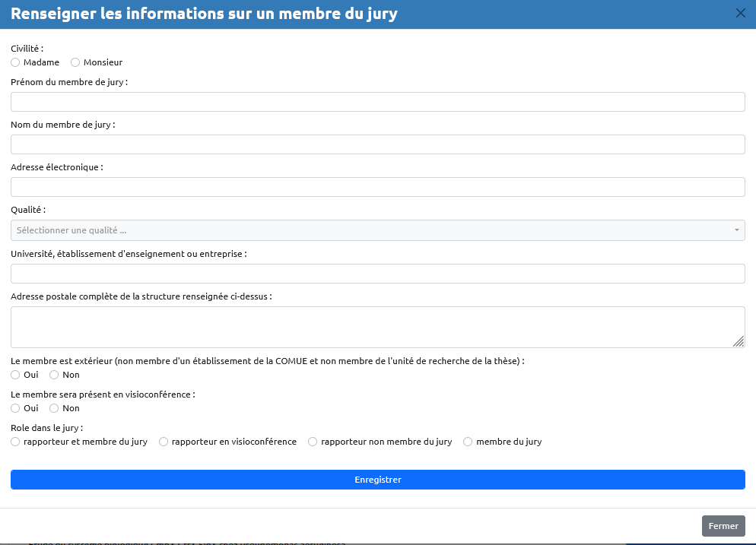Image resolution: width=756 pixels, height=545 pixels.
Task: Choose Oui for présent en visioconférence
Action: click(x=15, y=409)
